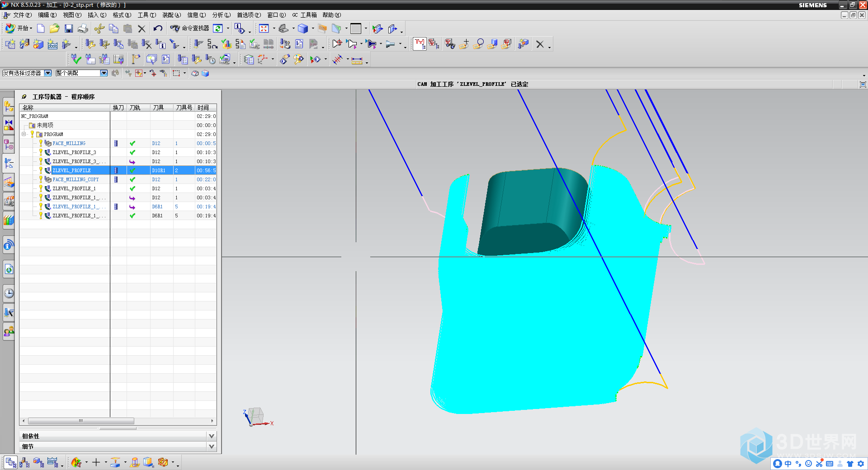Toggle full-screen button at top right of viewport
The height and width of the screenshot is (470, 868).
[863, 85]
